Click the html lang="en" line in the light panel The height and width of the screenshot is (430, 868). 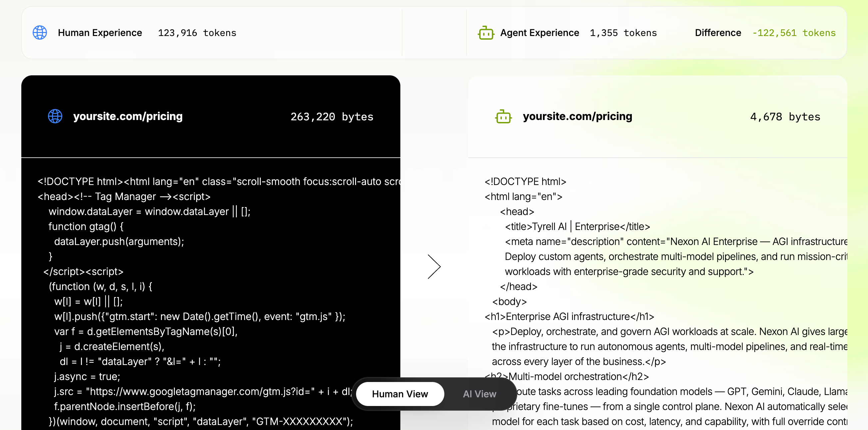[523, 197]
